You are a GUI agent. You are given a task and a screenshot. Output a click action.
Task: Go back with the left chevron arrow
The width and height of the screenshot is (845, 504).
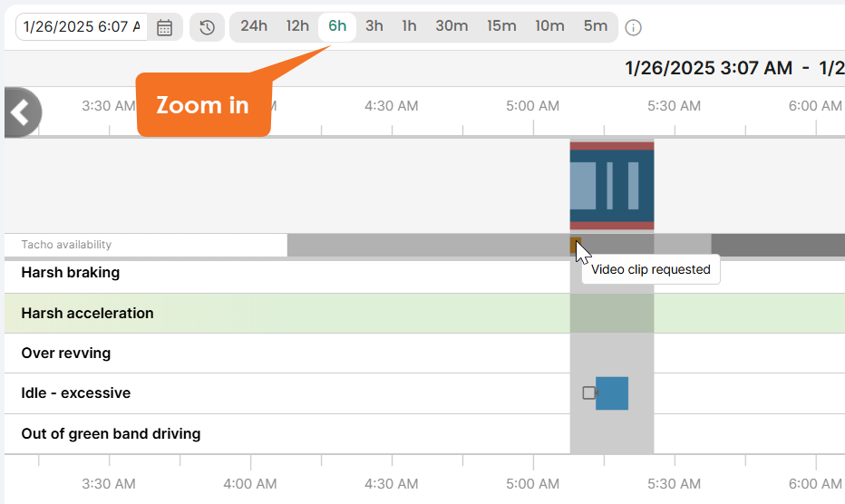pos(21,112)
